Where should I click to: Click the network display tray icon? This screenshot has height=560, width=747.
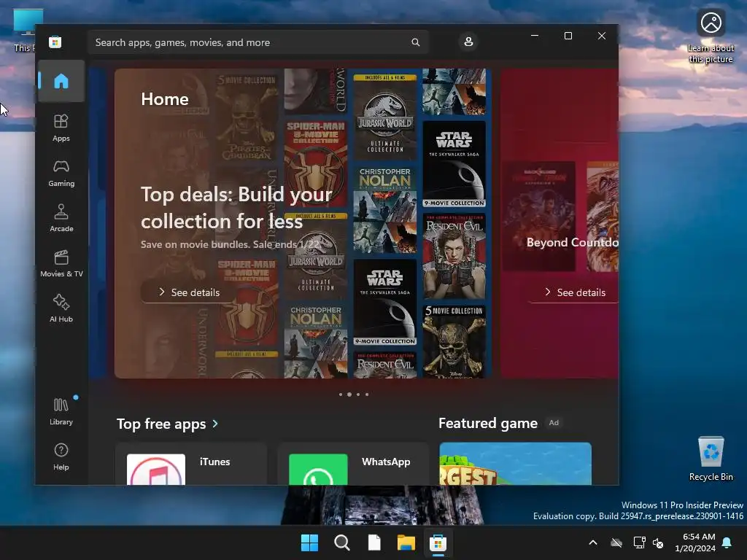pyautogui.click(x=639, y=542)
